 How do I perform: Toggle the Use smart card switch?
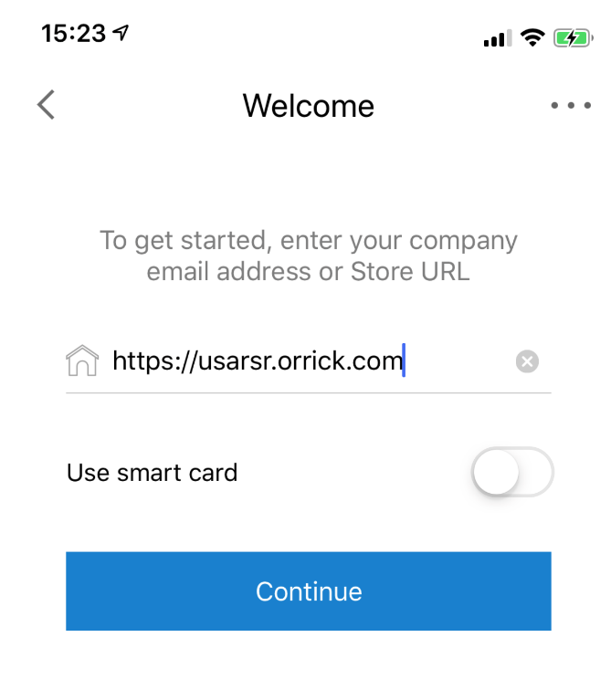point(512,473)
